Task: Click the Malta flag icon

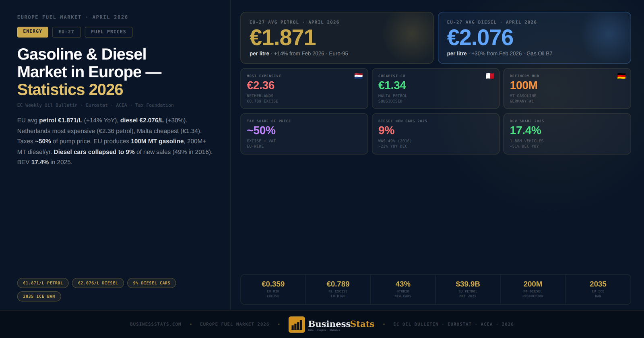Action: click(490, 76)
